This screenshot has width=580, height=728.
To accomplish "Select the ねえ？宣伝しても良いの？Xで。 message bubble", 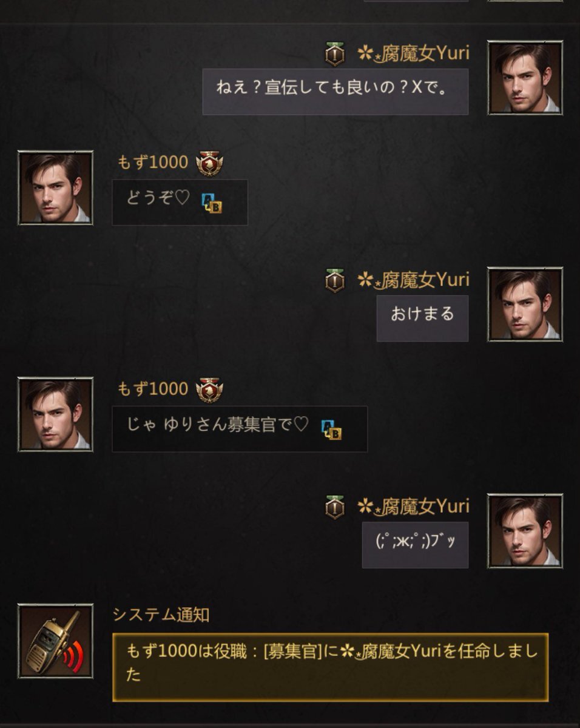I will 336,92.
